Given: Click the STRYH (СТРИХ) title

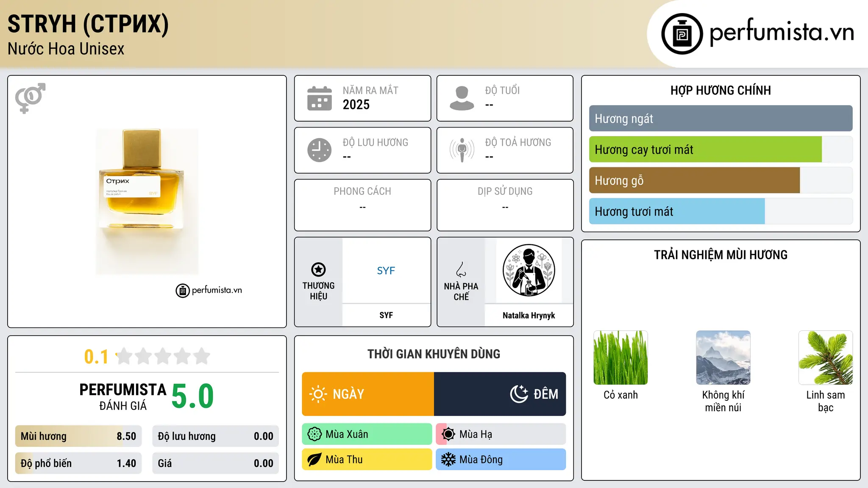Looking at the screenshot, I should pos(88,24).
